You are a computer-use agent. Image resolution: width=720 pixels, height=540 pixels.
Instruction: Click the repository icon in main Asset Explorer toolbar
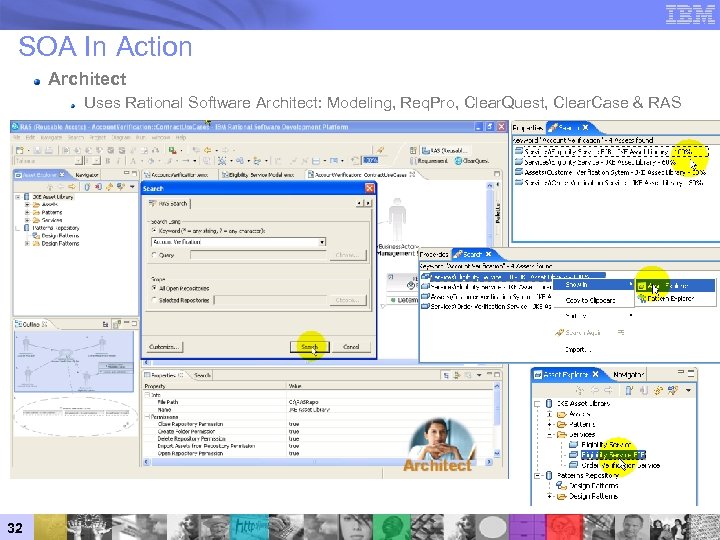coord(87,186)
